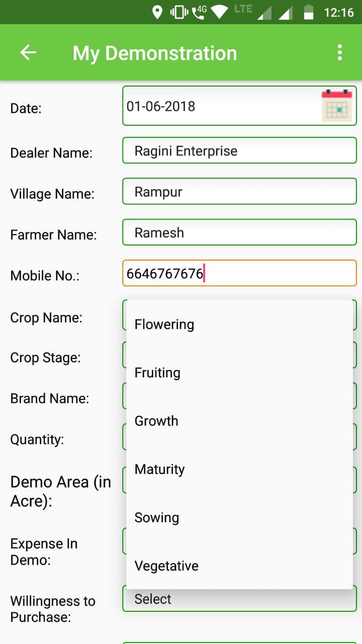This screenshot has width=362, height=644.
Task: Pick Growth in the crop stage list
Action: (156, 421)
